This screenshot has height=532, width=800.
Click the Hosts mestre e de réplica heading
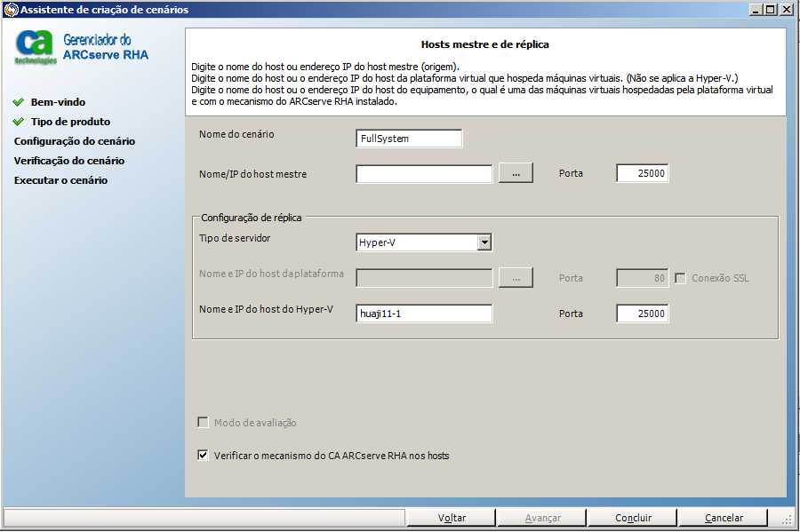click(x=484, y=44)
